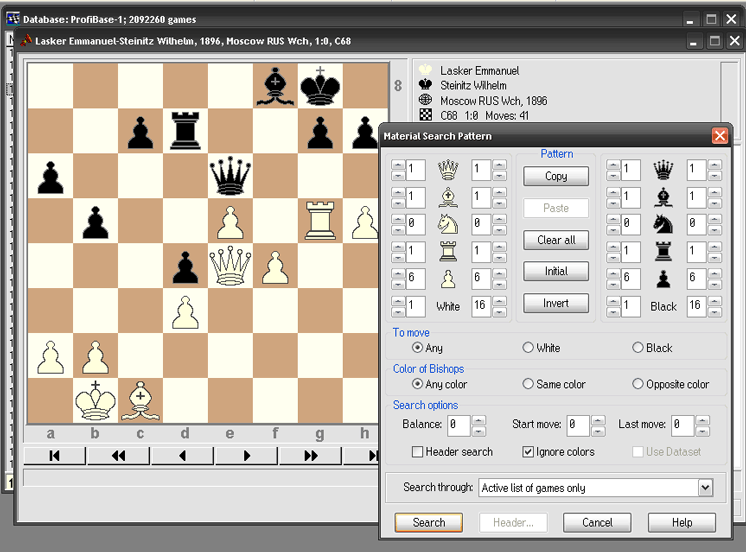Click the black queen icon in the pattern dialog
The width and height of the screenshot is (746, 552).
(x=663, y=169)
